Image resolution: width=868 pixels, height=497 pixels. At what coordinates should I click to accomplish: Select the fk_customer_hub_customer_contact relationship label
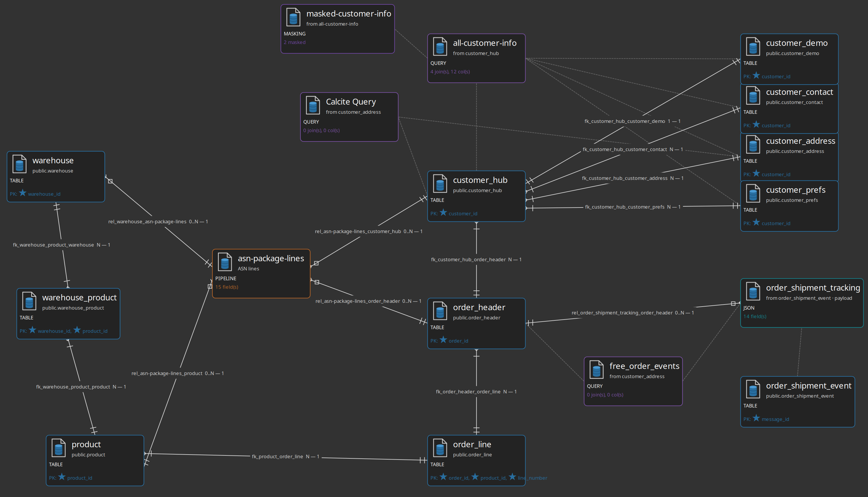point(633,150)
